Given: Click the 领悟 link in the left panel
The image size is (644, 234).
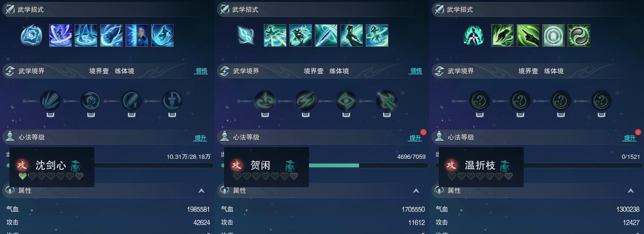Looking at the screenshot, I should click(201, 71).
